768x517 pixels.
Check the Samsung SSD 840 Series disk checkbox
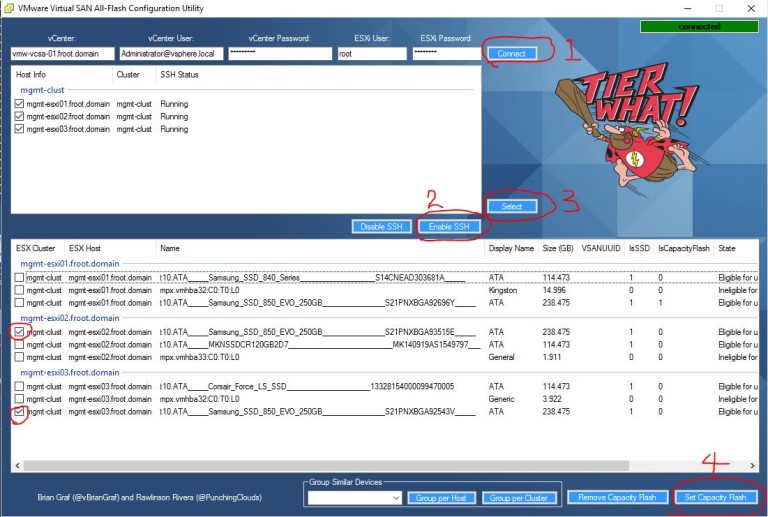(20, 277)
